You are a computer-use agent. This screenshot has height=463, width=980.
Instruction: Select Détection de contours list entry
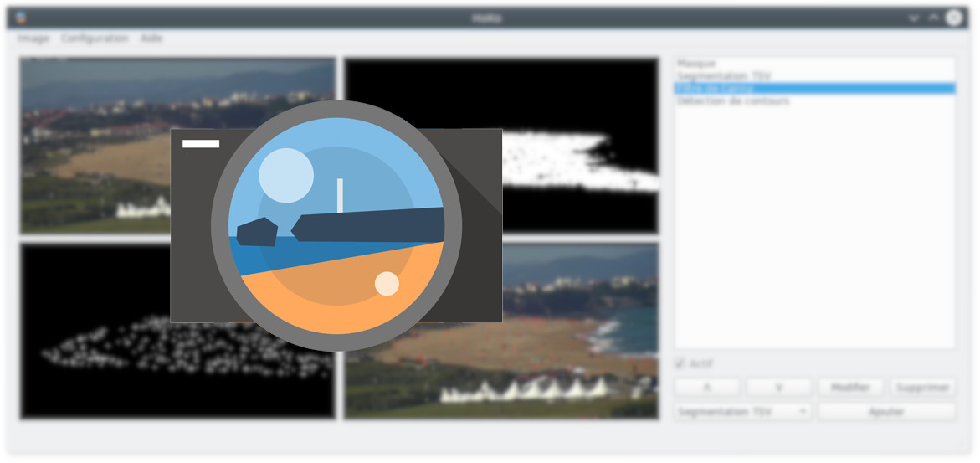[732, 101]
